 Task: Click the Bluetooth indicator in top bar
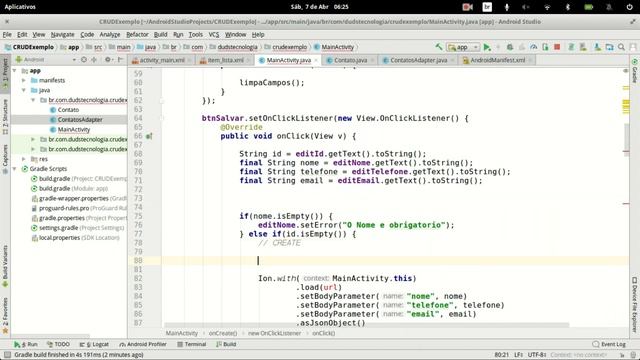[567, 7]
